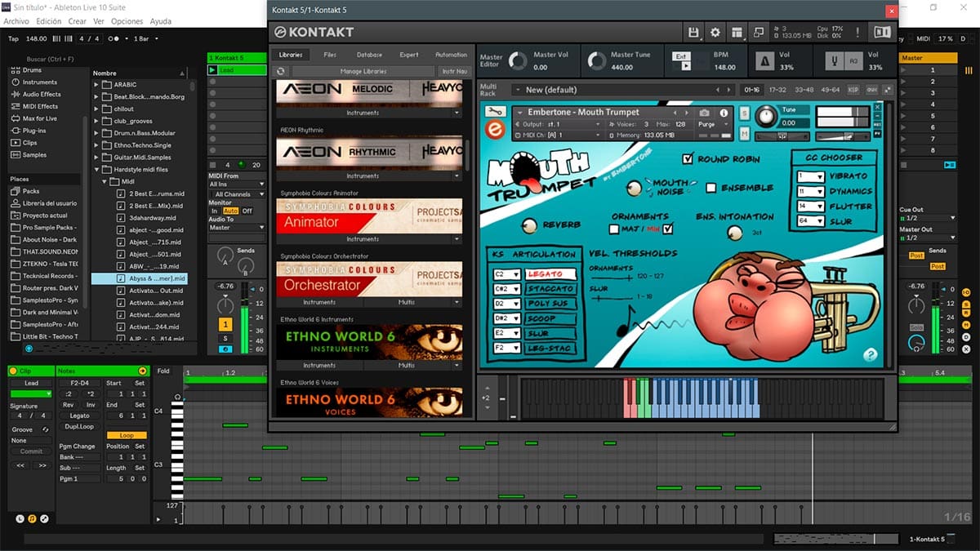Image resolution: width=980 pixels, height=551 pixels.
Task: Show rack page 17-32
Action: point(777,90)
